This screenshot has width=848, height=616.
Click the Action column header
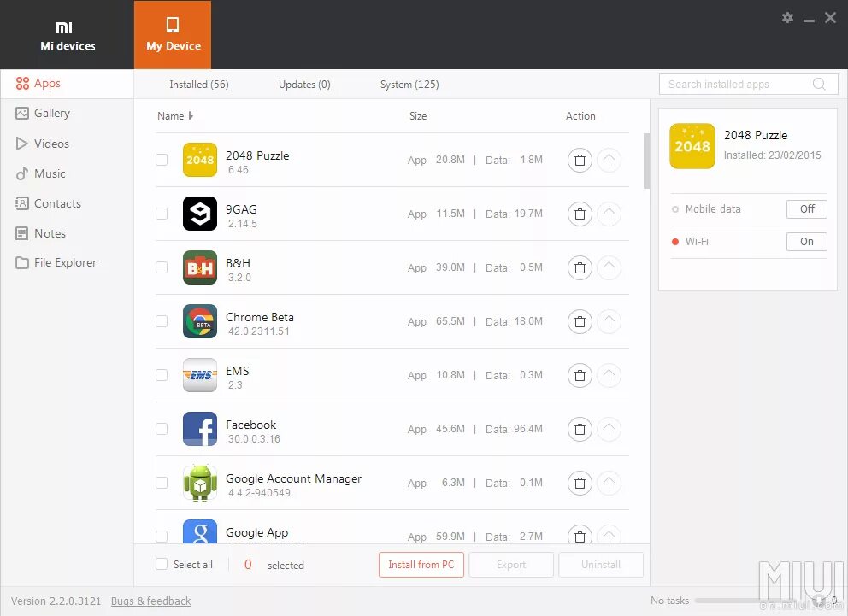(x=580, y=115)
